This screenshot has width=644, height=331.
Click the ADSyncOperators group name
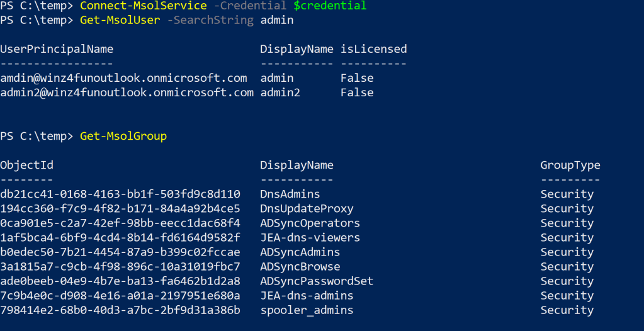310,223
